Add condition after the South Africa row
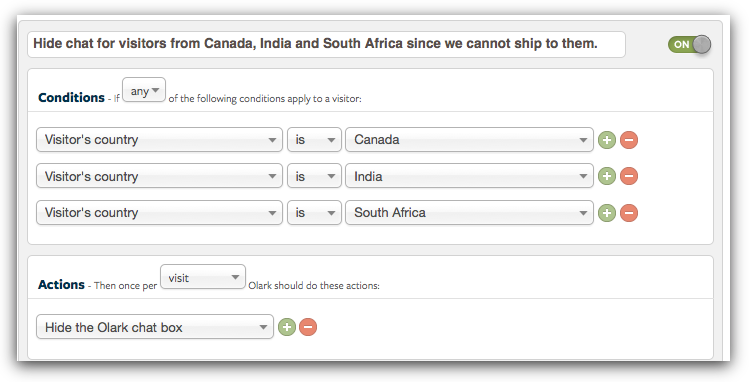 click(607, 213)
